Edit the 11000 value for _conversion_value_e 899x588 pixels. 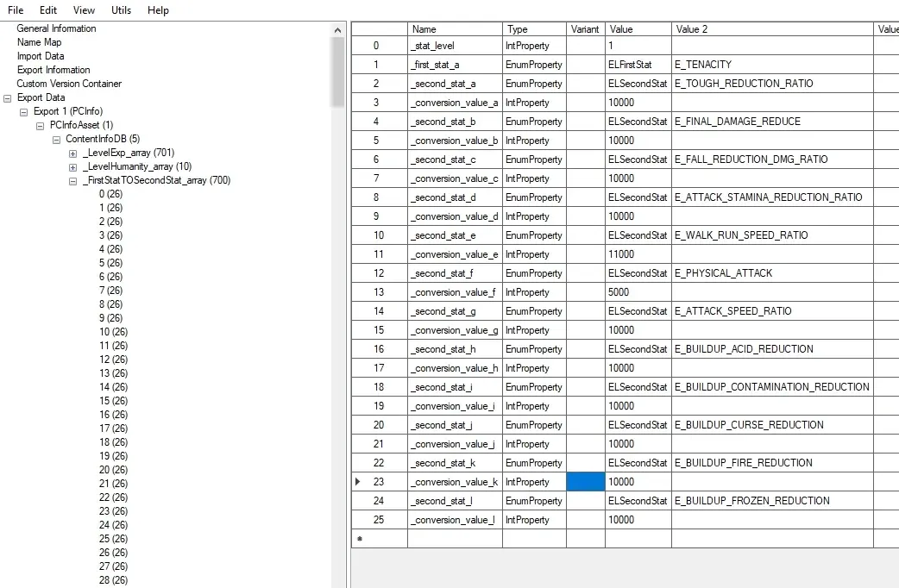click(x=638, y=254)
